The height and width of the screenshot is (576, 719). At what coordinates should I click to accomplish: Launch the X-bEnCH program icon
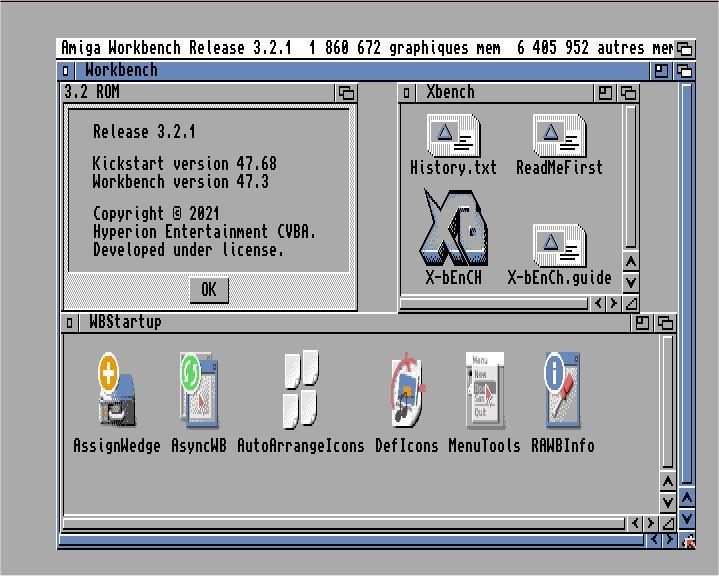click(453, 228)
